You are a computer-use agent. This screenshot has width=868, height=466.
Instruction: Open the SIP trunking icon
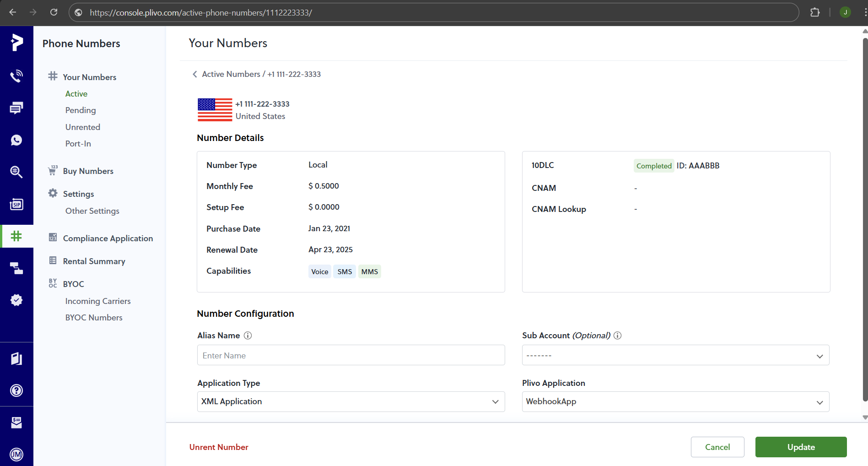click(x=16, y=204)
